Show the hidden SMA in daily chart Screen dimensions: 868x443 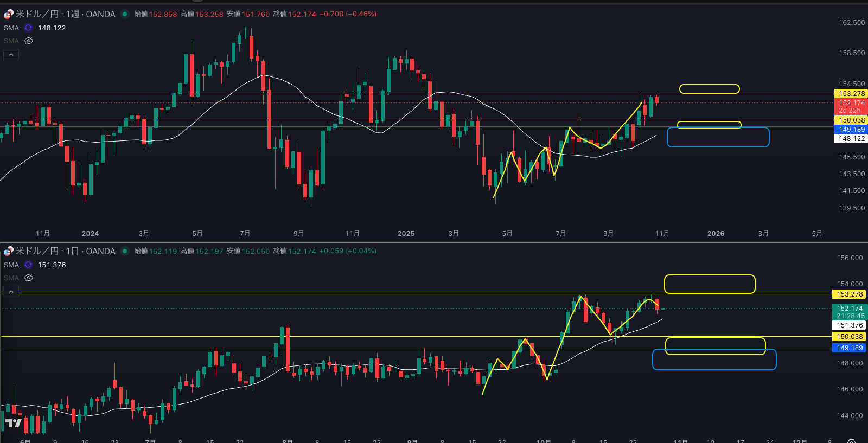(29, 278)
